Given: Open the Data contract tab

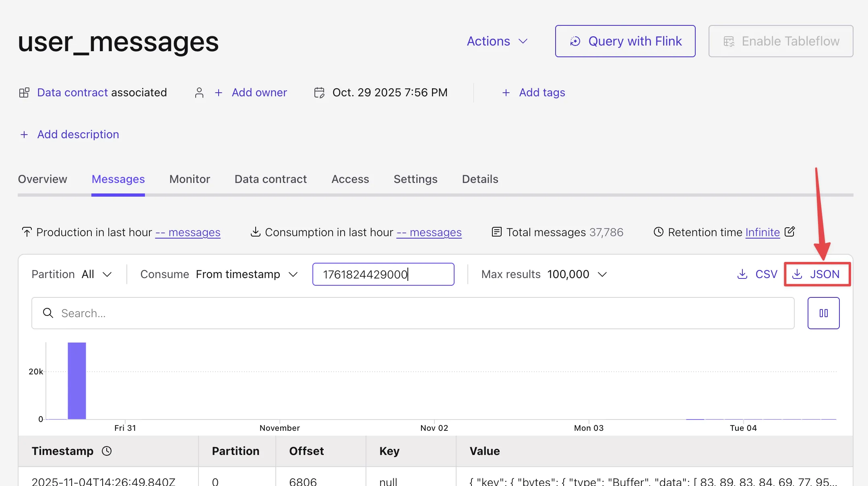Looking at the screenshot, I should tap(271, 179).
